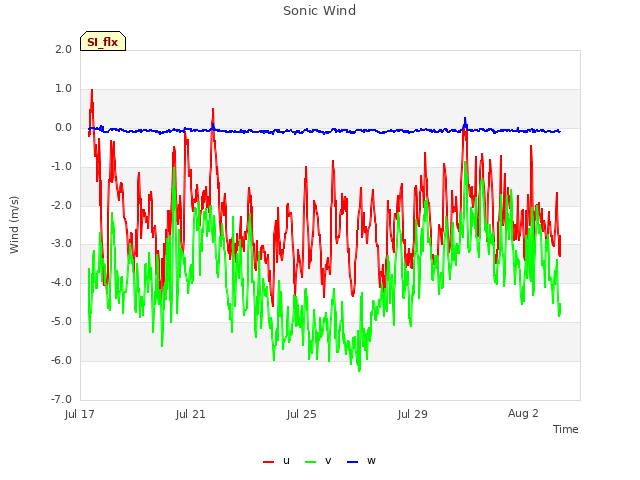Click the '-3.0' y-axis value
The image size is (640, 480).
(x=62, y=244)
